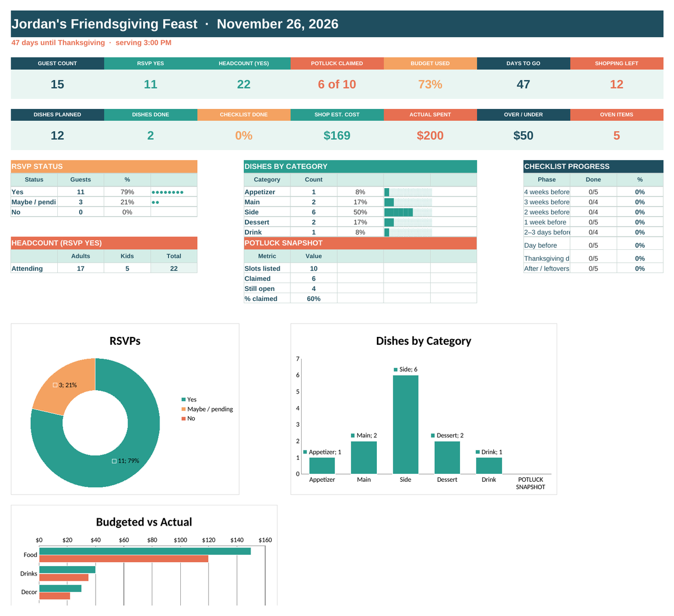Click the '11; 79%' donut data label
The height and width of the screenshot is (616, 674).
coord(126,461)
